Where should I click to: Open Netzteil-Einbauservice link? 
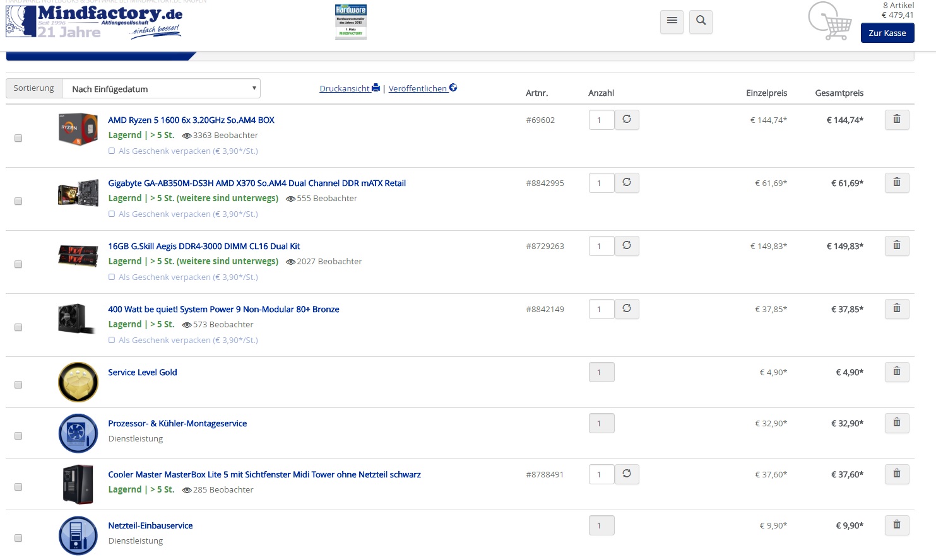[150, 525]
